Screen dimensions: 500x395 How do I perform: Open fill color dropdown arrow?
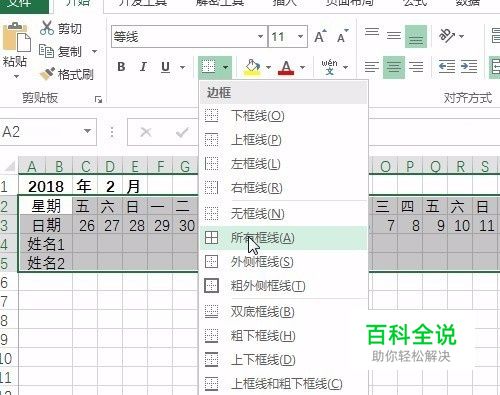pyautogui.click(x=268, y=67)
